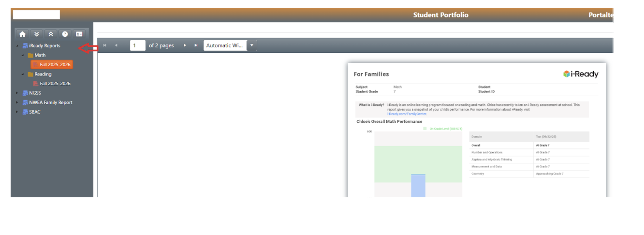
Task: Click the page number input field
Action: click(x=137, y=45)
